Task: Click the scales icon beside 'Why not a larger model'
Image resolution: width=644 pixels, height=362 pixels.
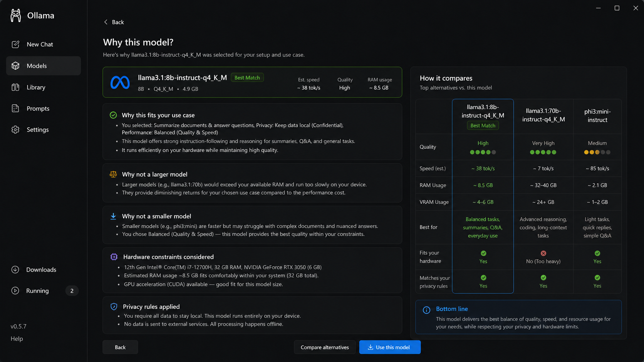Action: pyautogui.click(x=113, y=174)
